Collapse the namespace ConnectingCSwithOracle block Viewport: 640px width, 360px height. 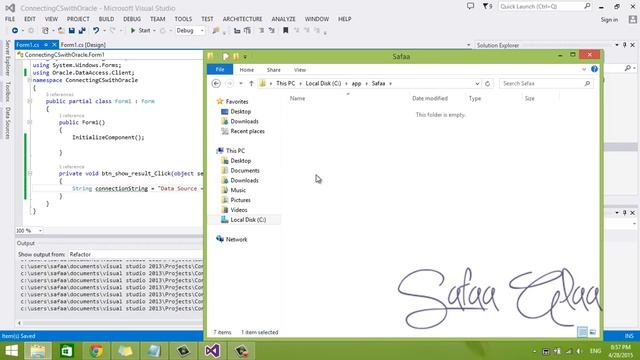point(29,80)
